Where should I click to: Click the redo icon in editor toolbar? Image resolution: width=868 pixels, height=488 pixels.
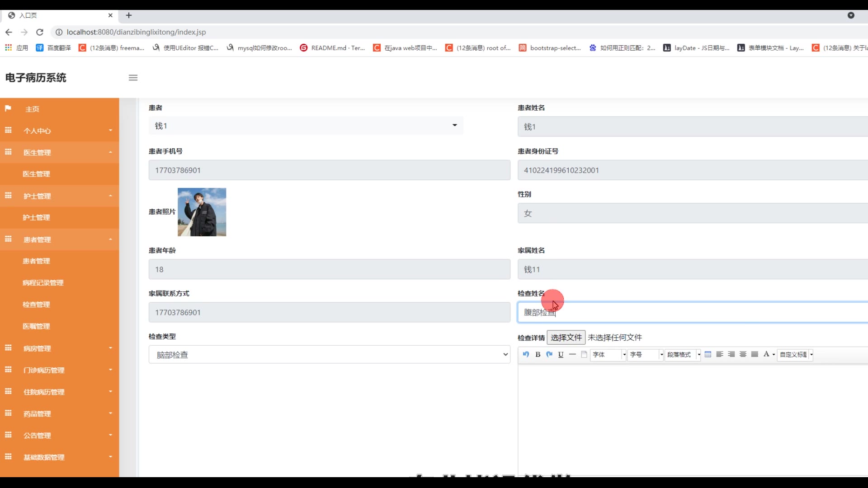click(549, 355)
